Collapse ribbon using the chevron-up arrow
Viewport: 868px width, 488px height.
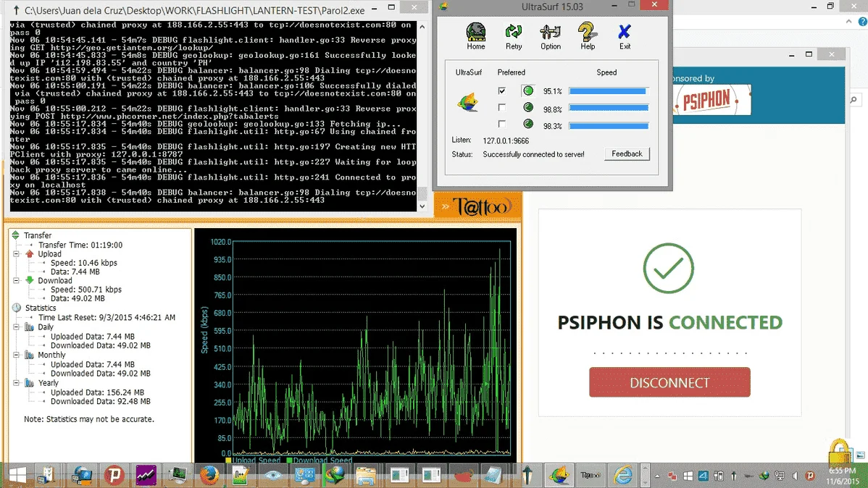pyautogui.click(x=848, y=22)
